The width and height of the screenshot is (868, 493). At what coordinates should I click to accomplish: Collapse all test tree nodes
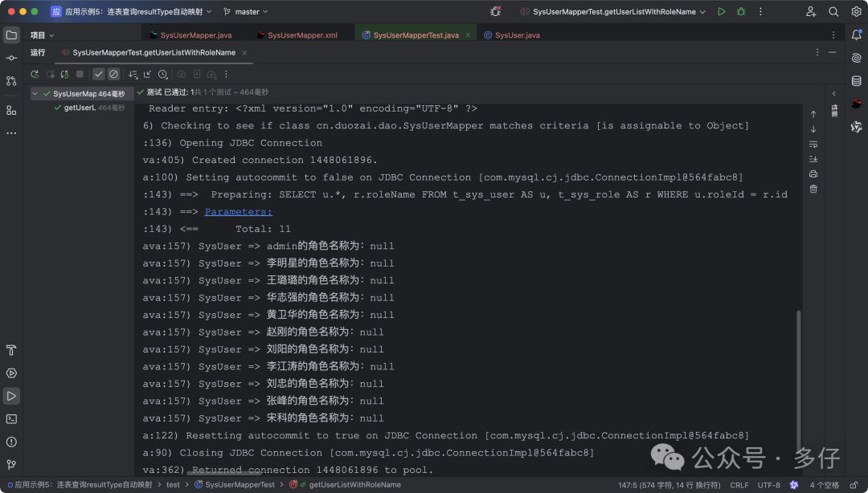coord(147,74)
